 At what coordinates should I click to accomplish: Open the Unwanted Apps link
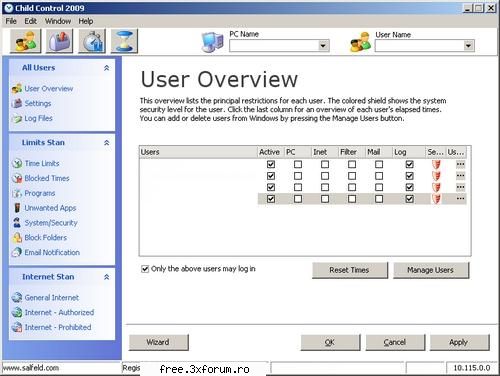tap(50, 208)
